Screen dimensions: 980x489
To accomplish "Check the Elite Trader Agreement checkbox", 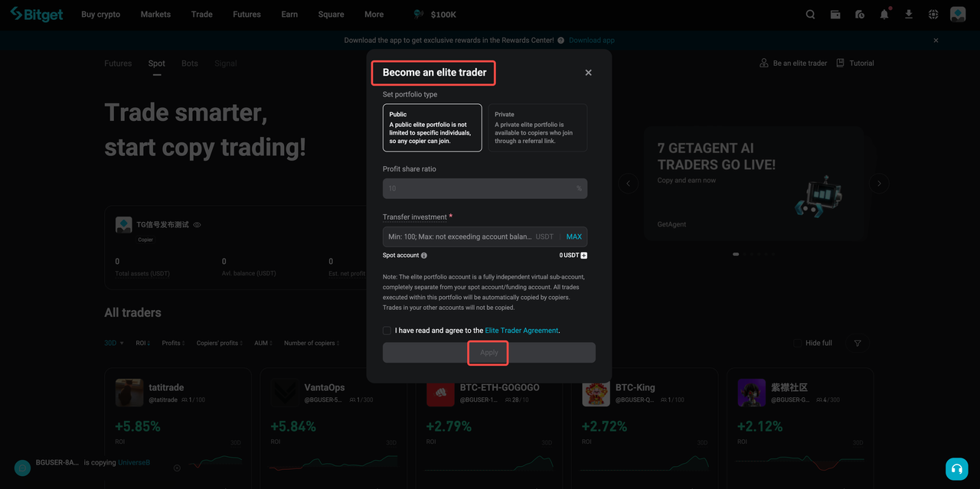I will coord(387,330).
